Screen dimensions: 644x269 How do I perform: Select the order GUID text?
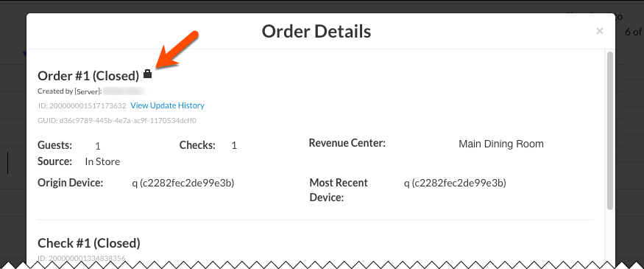point(117,121)
